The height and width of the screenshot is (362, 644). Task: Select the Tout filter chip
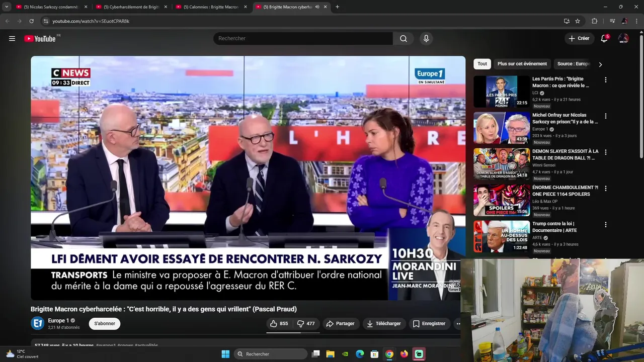coord(482,64)
